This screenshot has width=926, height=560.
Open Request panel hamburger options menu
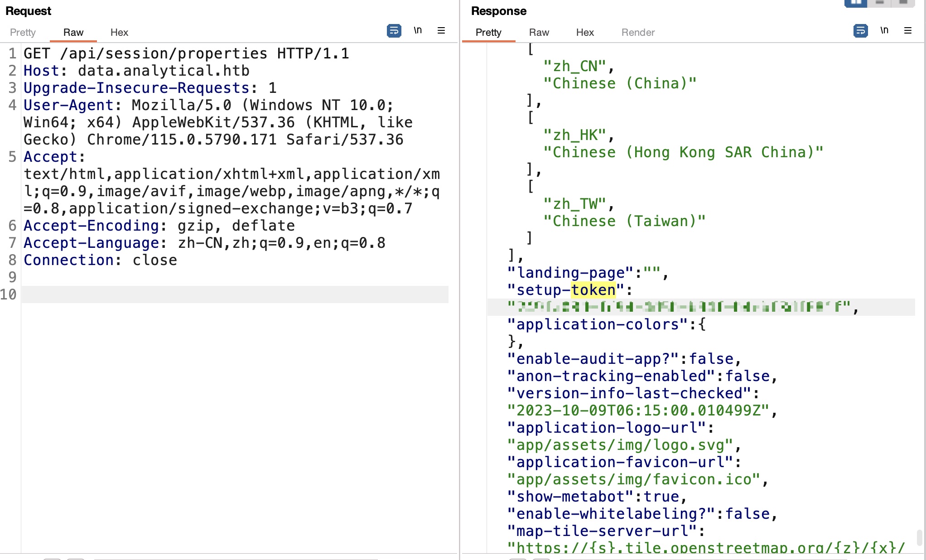tap(441, 31)
